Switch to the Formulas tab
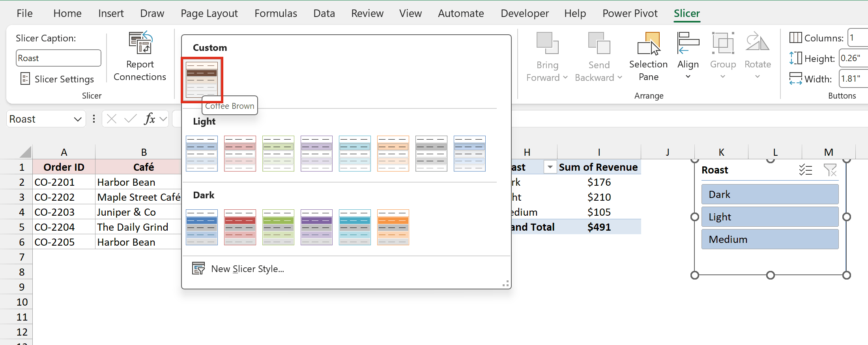 click(x=276, y=13)
